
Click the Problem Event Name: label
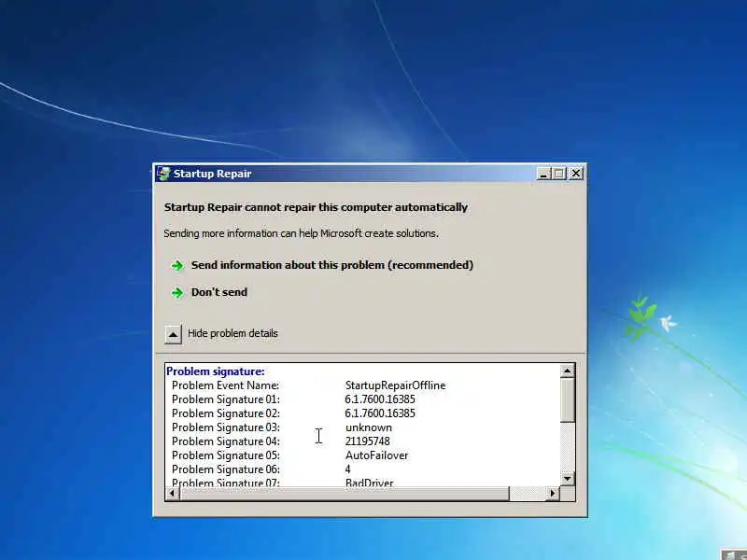[225, 385]
